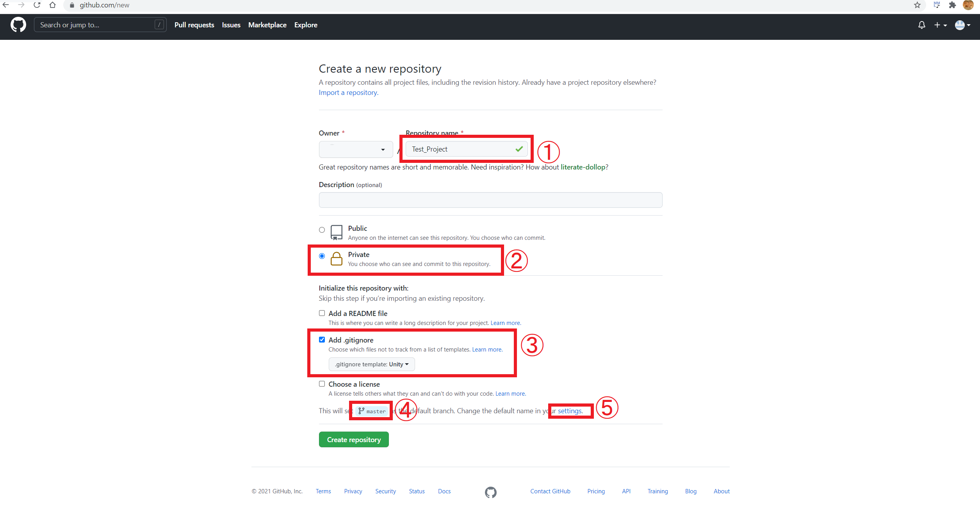980x514 pixels.
Task: Open browser extensions puzzle icon
Action: pos(952,5)
